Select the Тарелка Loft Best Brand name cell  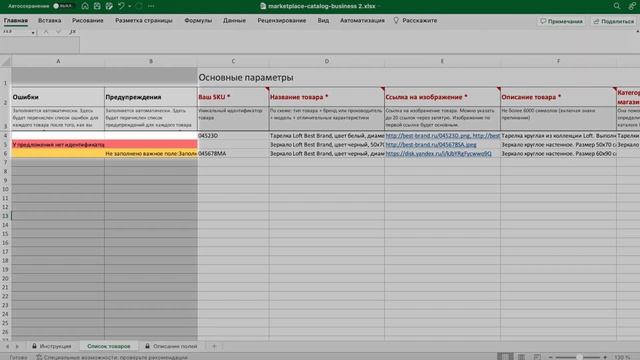[x=327, y=136]
